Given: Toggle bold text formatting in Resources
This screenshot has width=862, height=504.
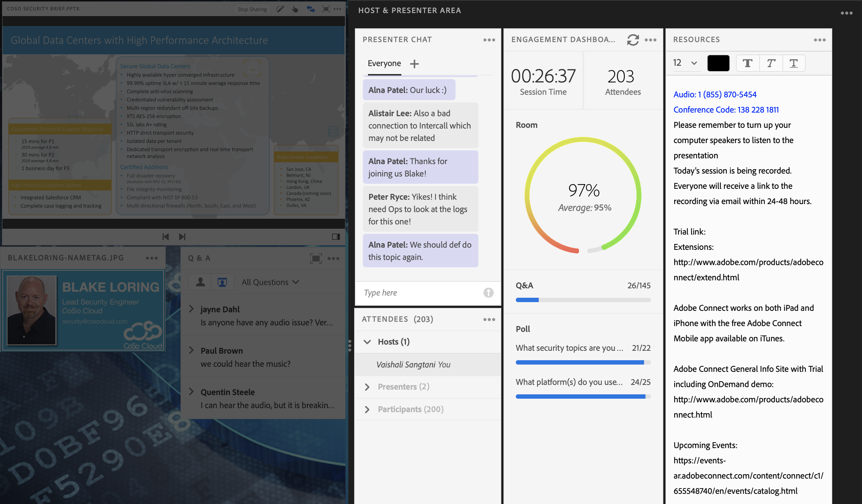Looking at the screenshot, I should pyautogui.click(x=747, y=63).
